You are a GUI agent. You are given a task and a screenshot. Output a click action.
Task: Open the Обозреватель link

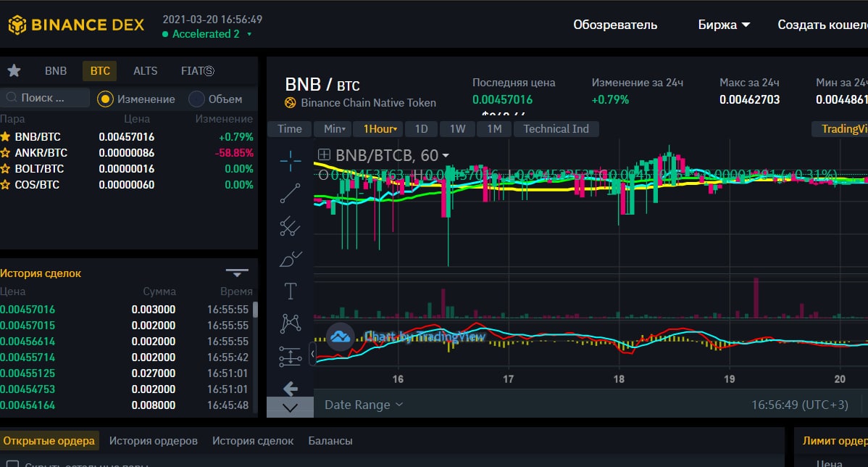click(x=615, y=25)
